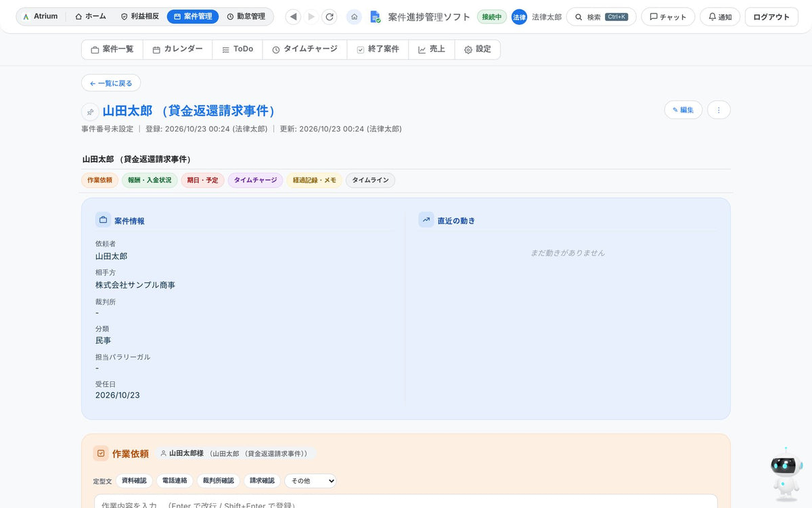The height and width of the screenshot is (508, 812).
Task: Open the 利益相反 tab
Action: click(x=139, y=16)
